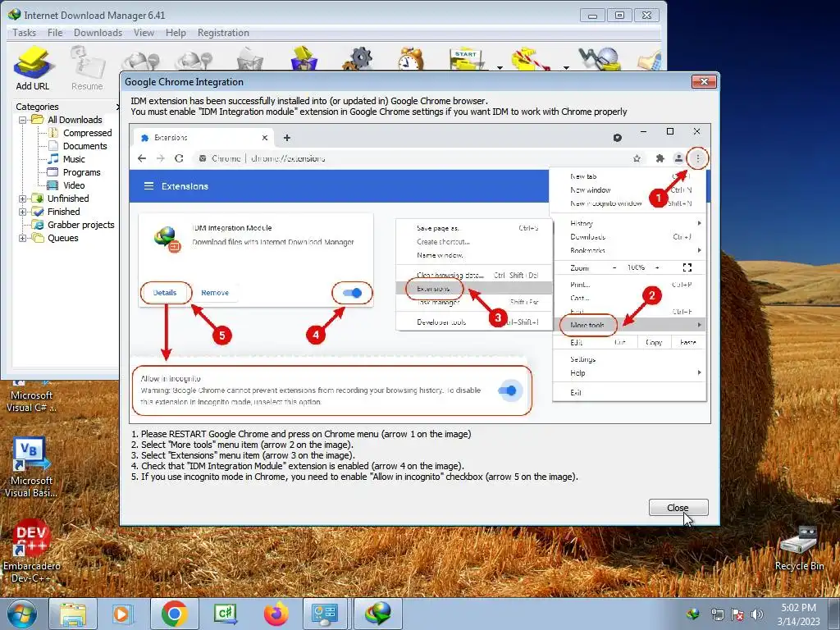Viewport: 840px width, 630px height.
Task: Select All Downloads category
Action: coord(75,120)
